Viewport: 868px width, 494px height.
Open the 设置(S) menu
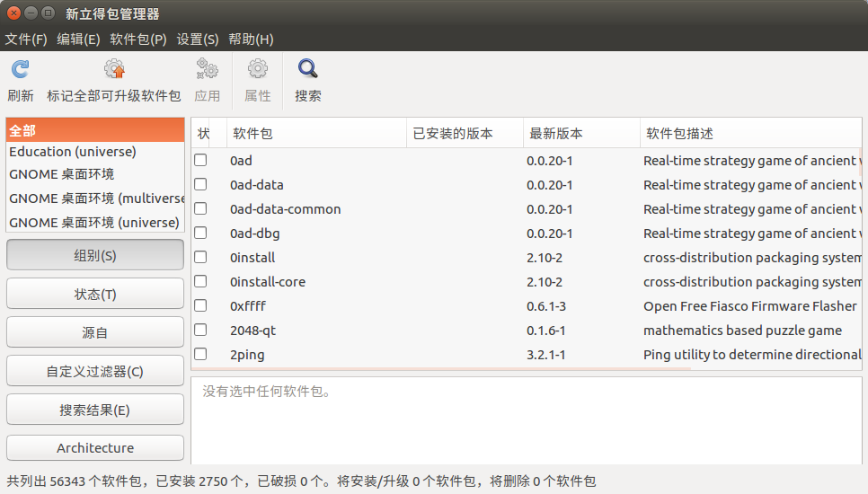tap(198, 40)
